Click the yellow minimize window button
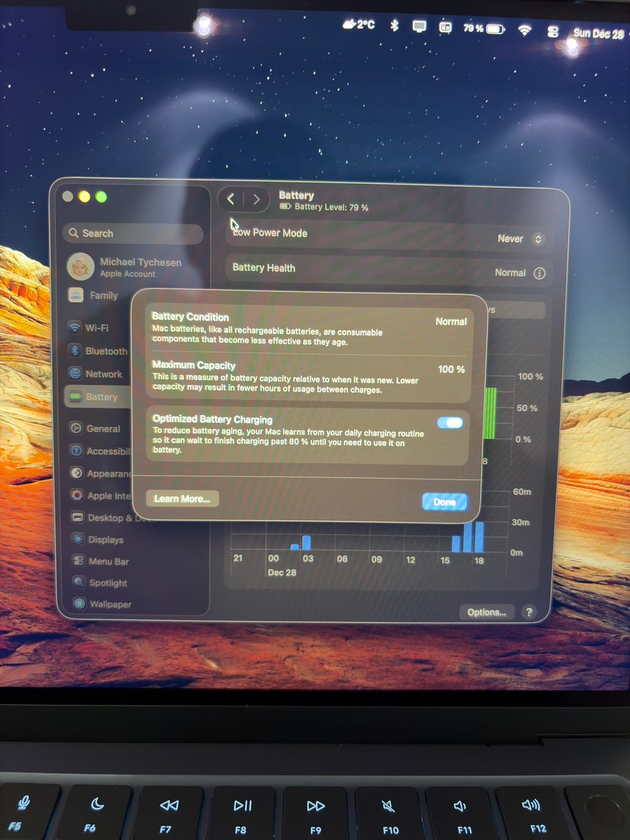The image size is (630, 840). tap(84, 196)
